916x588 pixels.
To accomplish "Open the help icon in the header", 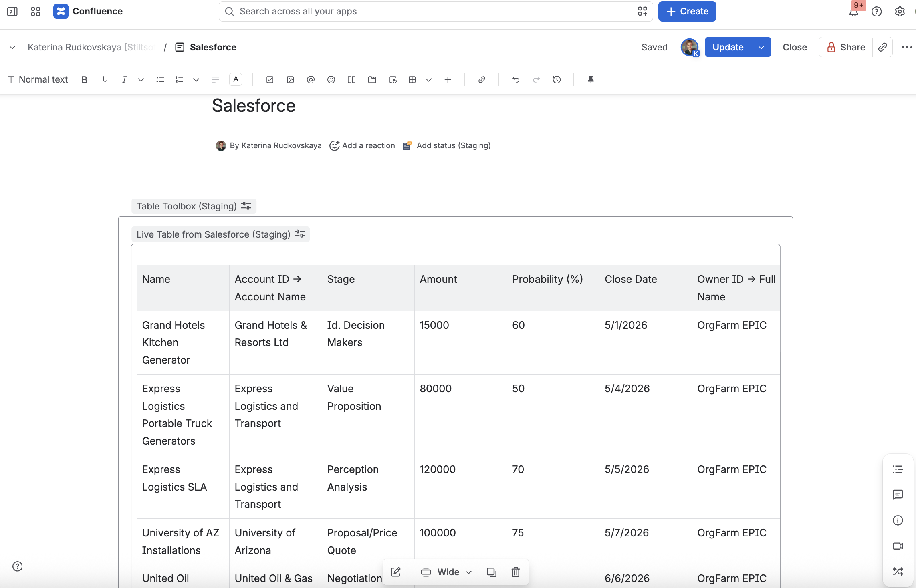I will click(877, 12).
